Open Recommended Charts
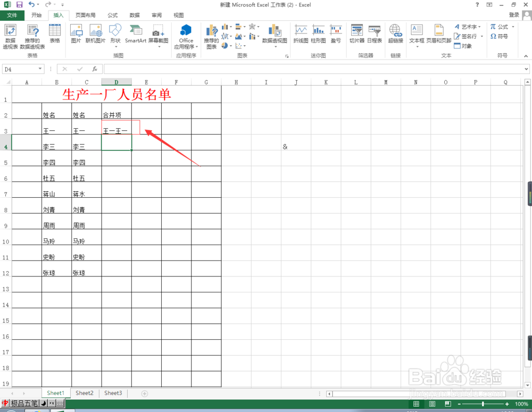Viewport: 532px width, 412px height. 211,37
